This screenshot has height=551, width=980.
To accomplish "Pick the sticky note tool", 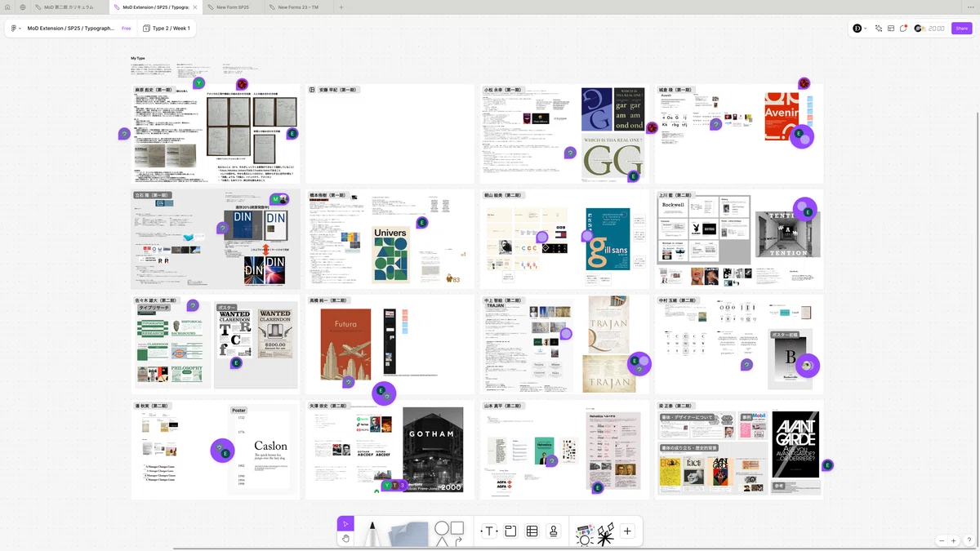I will coord(408,534).
